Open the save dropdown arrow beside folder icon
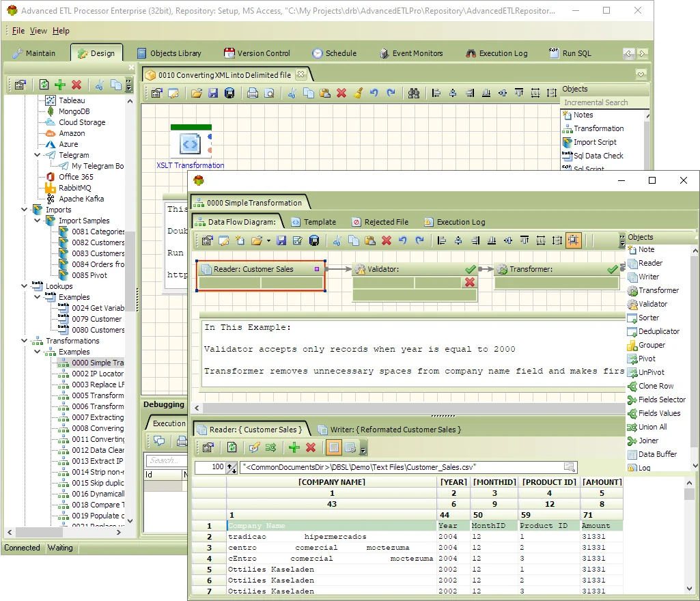 [x=268, y=240]
